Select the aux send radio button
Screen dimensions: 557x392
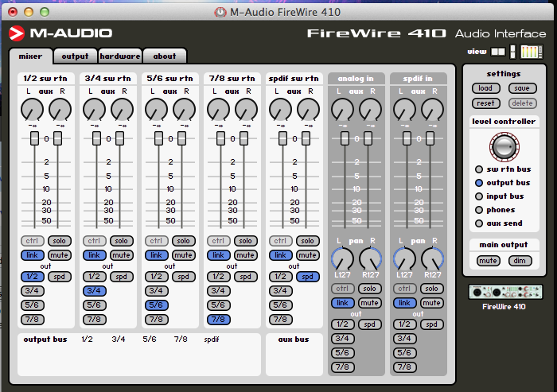tap(479, 223)
